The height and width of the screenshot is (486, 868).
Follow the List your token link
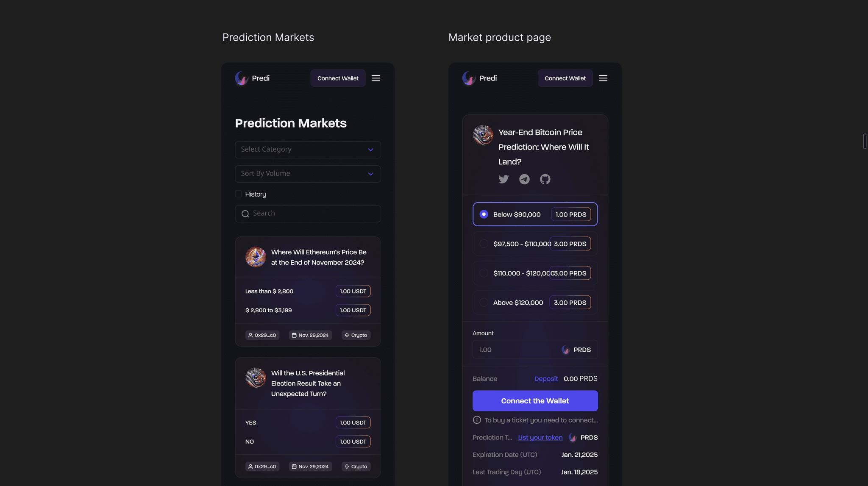click(x=540, y=438)
